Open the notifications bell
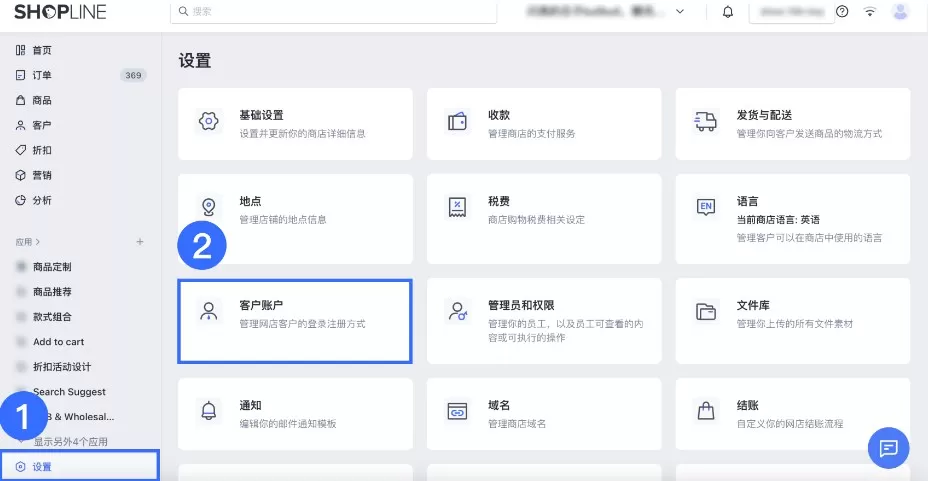 pos(728,12)
